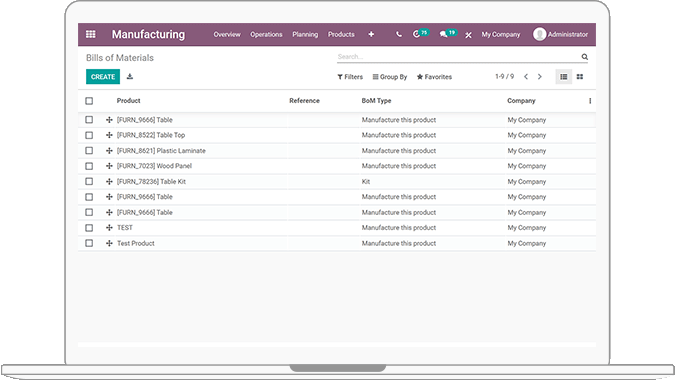The width and height of the screenshot is (675, 380).
Task: Check the Test Product row checkbox
Action: (x=89, y=243)
